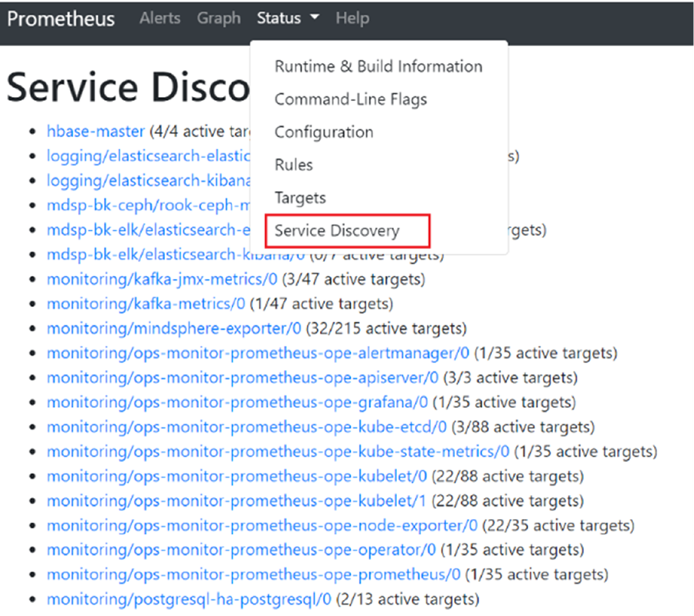Screen dimensions: 694x616
Task: Open logging/elasticsearch-elastic job link
Action: (148, 157)
